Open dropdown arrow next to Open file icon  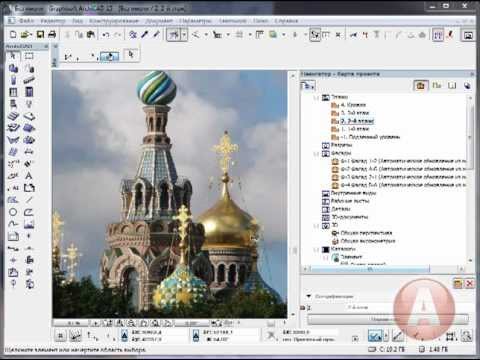(31, 35)
